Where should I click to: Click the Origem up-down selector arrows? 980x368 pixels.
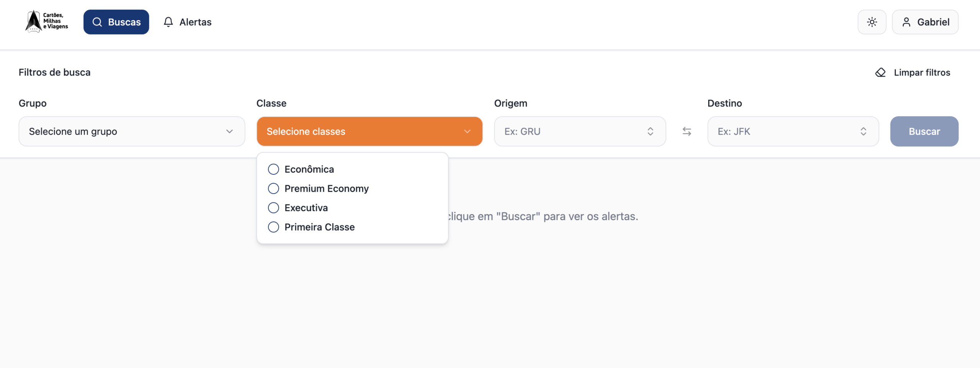pos(650,131)
